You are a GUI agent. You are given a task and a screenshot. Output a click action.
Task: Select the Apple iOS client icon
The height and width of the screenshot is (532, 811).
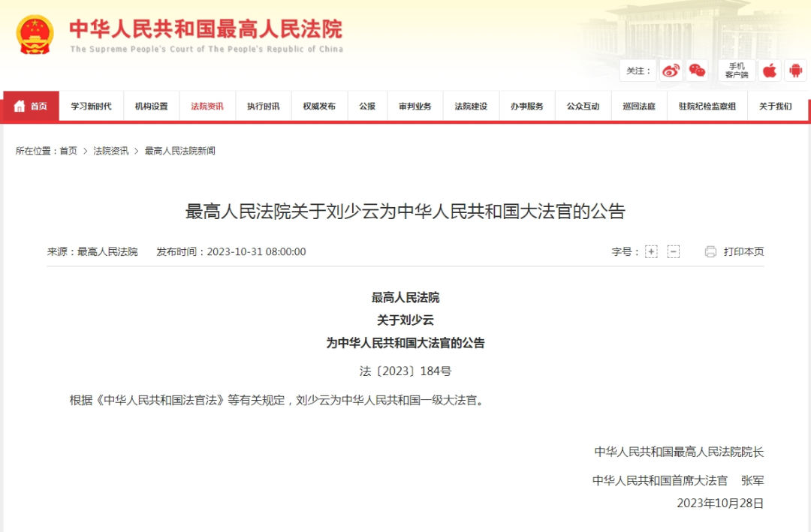tap(770, 70)
